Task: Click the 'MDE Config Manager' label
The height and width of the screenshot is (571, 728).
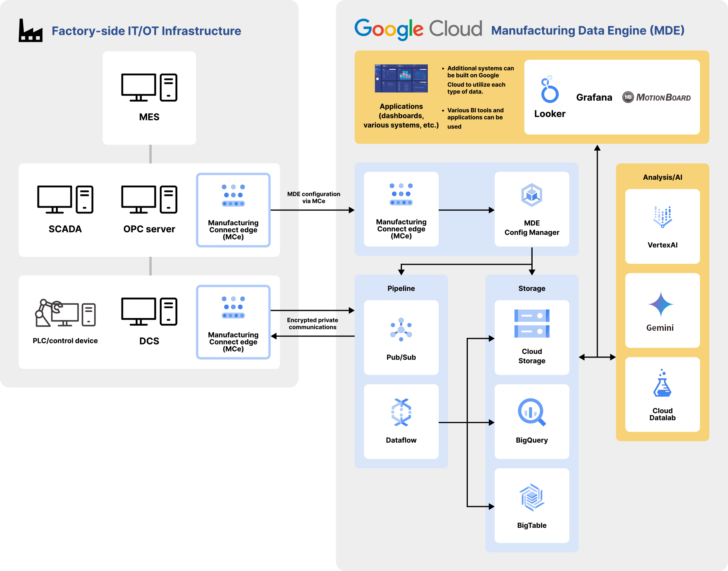Action: [532, 228]
